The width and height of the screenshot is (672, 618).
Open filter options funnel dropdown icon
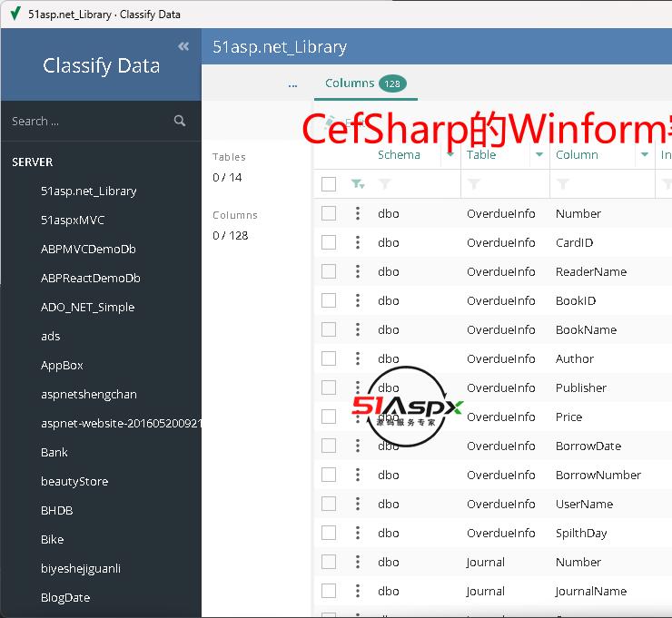click(x=358, y=184)
